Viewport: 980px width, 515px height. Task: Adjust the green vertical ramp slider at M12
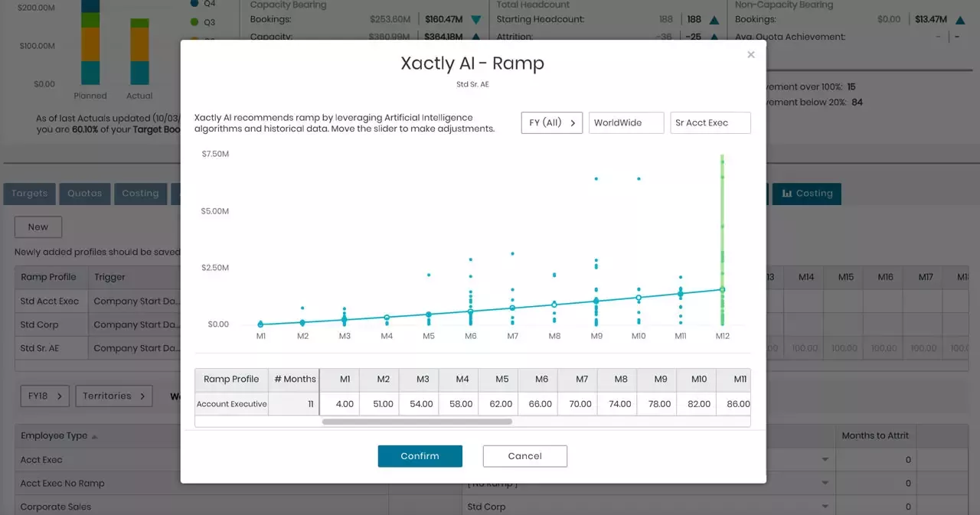[722, 240]
